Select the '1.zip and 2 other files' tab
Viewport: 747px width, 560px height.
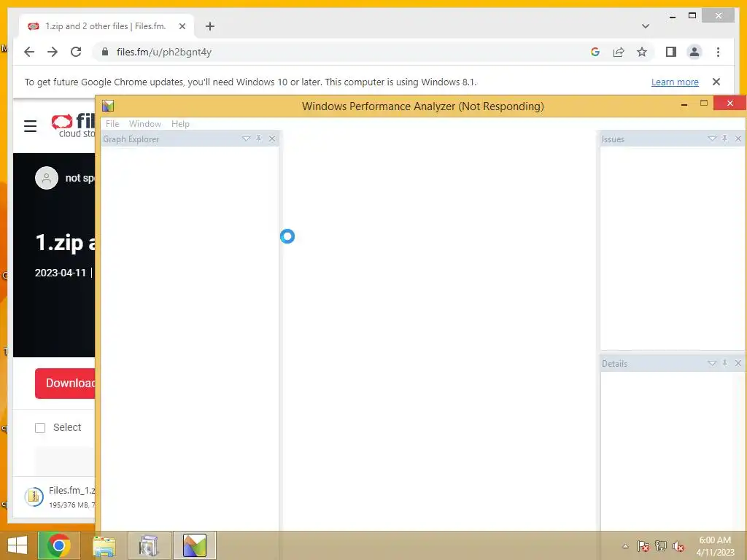click(x=107, y=26)
